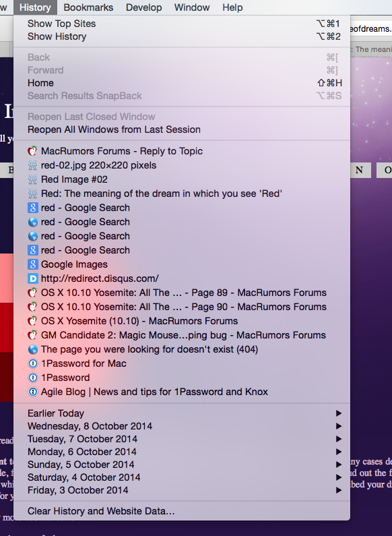Click the MacRumors icon for the Page 89 entry
The image size is (392, 536).
pos(32,293)
